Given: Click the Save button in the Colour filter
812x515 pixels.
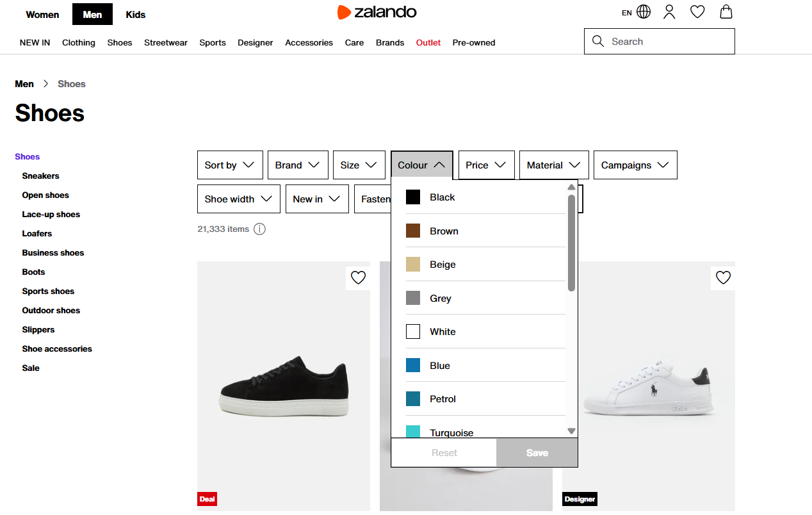Looking at the screenshot, I should coord(537,452).
